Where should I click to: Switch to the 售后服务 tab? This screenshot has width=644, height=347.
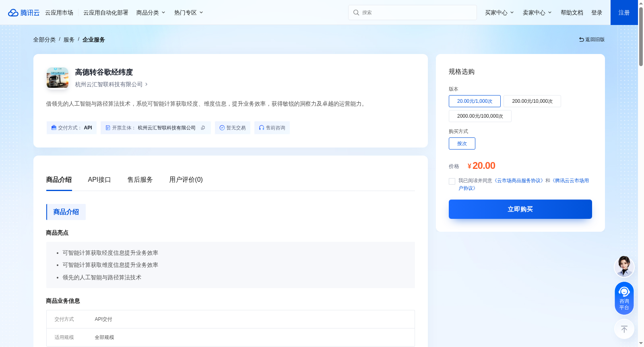point(140,180)
